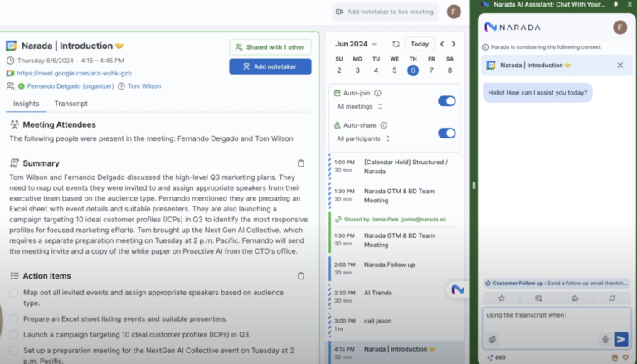Select the Insights tab

pos(26,104)
